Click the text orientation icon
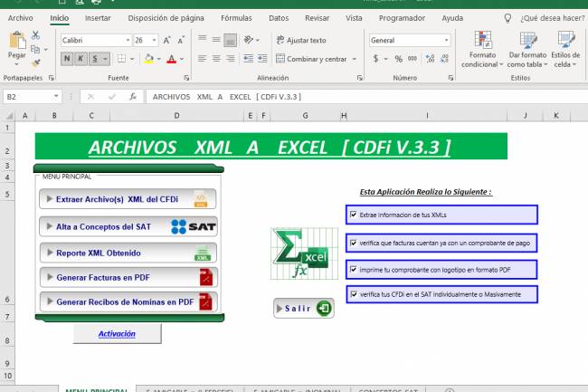 point(249,40)
